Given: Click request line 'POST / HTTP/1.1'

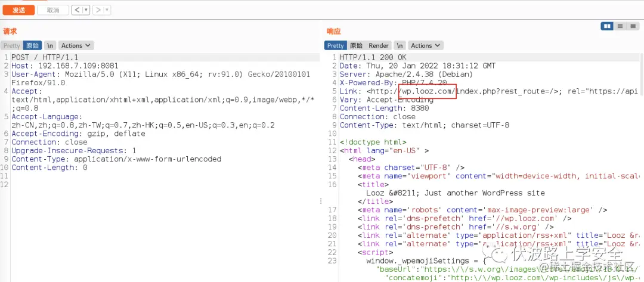Looking at the screenshot, I should (x=45, y=57).
